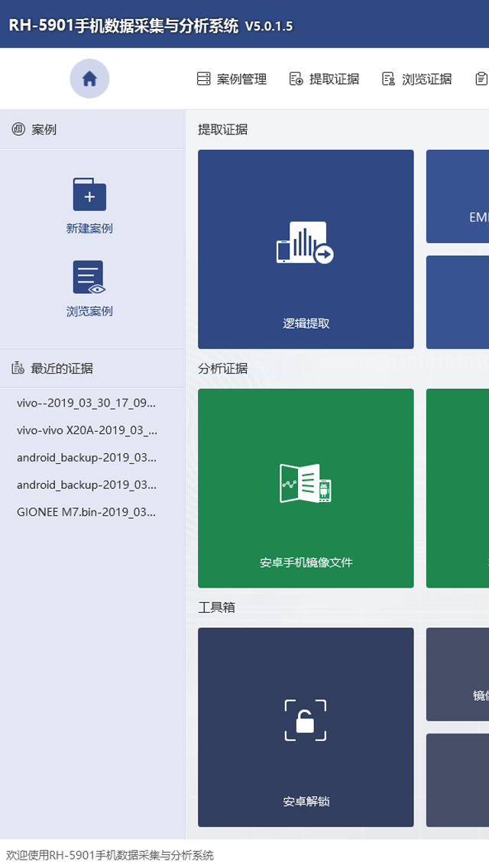Click the 新建案例 folder icon
Screen dimensions: 489x868
pos(89,195)
